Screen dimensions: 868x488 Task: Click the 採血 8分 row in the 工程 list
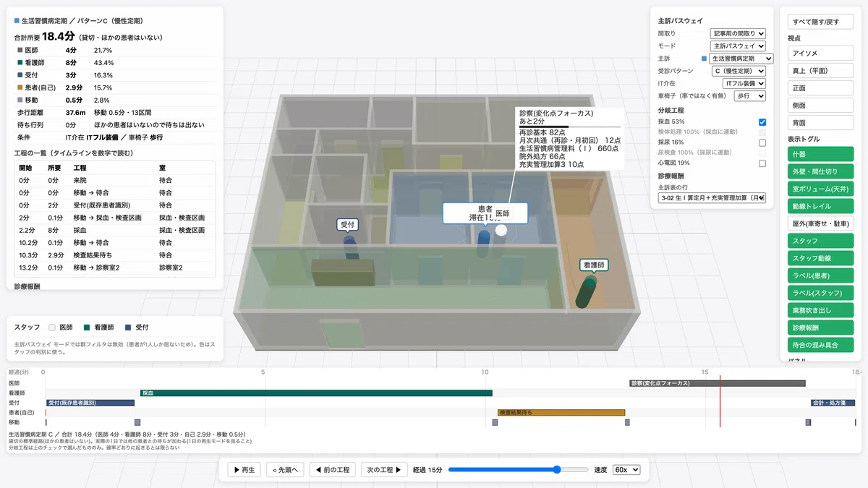click(114, 230)
